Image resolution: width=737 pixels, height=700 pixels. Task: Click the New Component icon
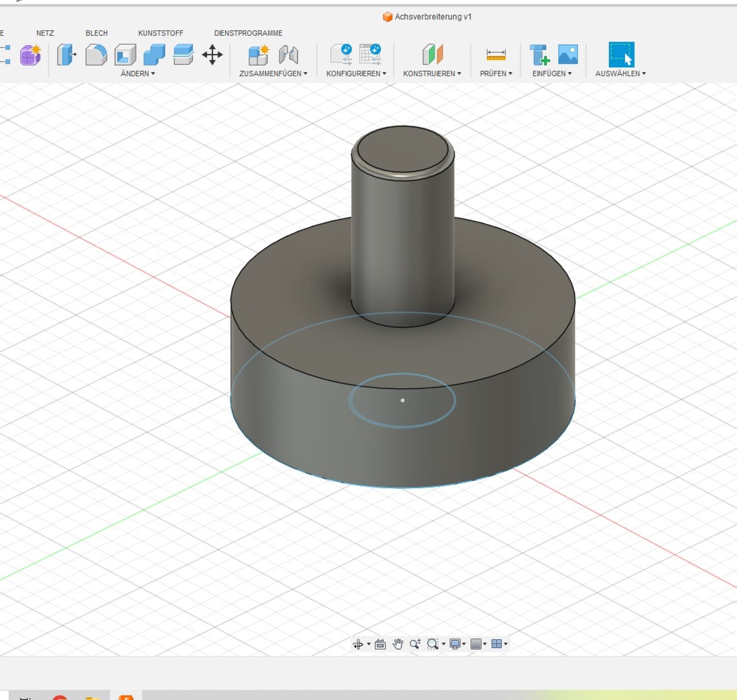tap(258, 55)
